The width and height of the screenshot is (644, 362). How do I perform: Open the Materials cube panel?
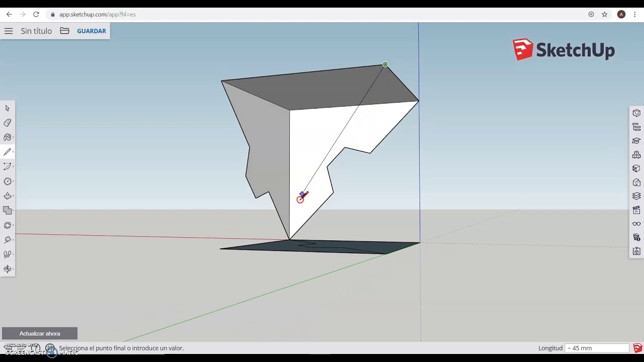(636, 168)
